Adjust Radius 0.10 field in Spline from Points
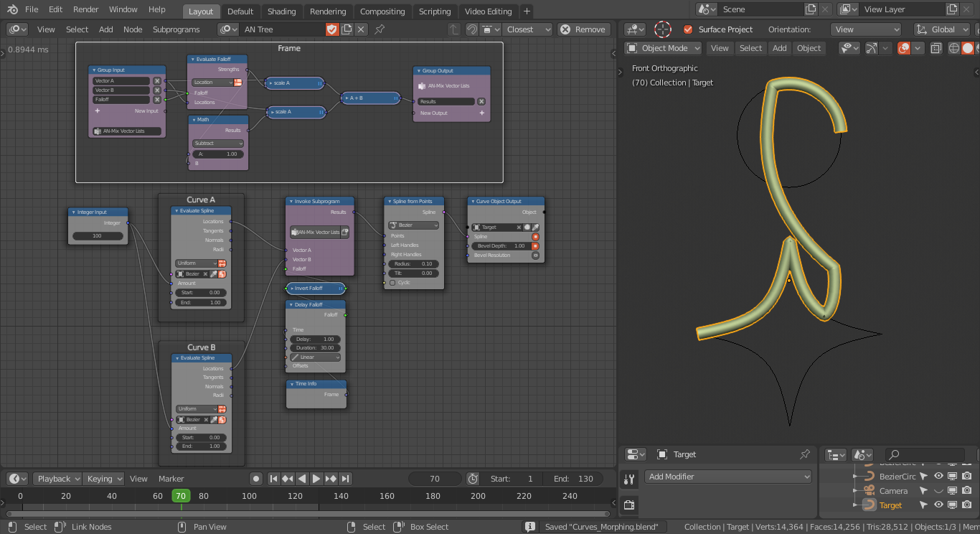The width and height of the screenshot is (980, 534). pyautogui.click(x=413, y=264)
